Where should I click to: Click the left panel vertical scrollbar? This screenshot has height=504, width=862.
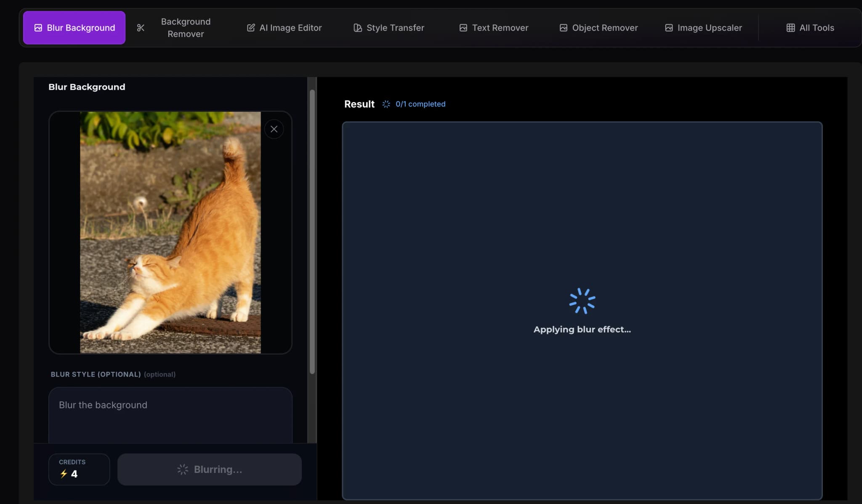[x=312, y=231]
